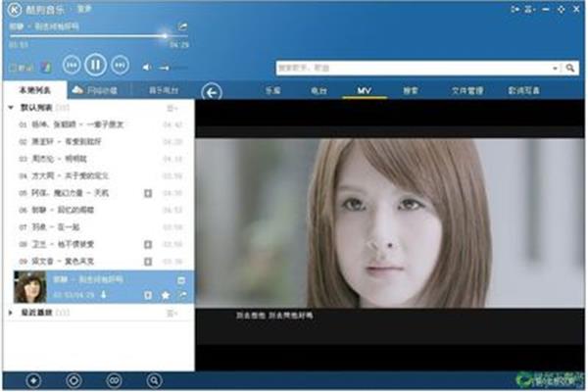Open the main menu icon in the title bar

click(x=529, y=9)
